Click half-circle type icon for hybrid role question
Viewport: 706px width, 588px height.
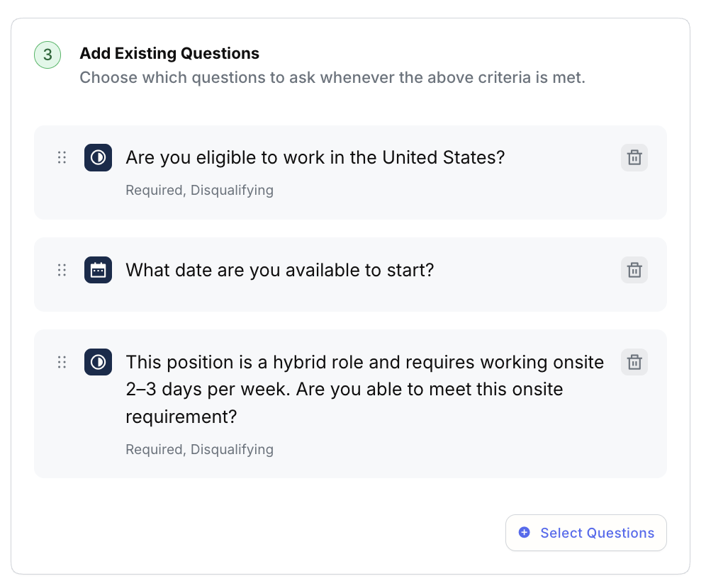98,362
